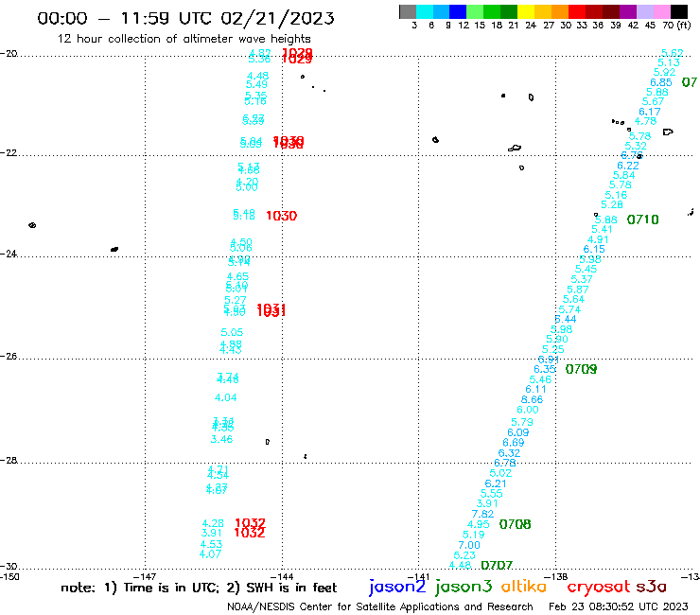Click the wave height value '6.00'
Image resolution: width=700 pixels, height=615 pixels.
click(528, 410)
